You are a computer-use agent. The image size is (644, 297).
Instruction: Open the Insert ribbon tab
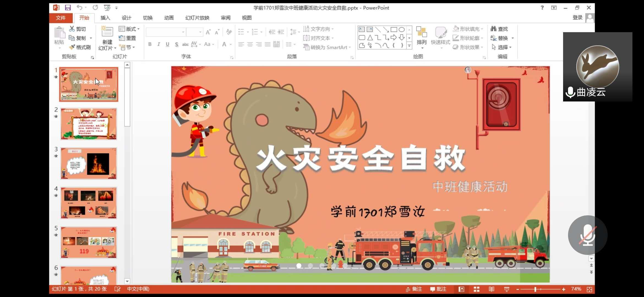point(105,18)
